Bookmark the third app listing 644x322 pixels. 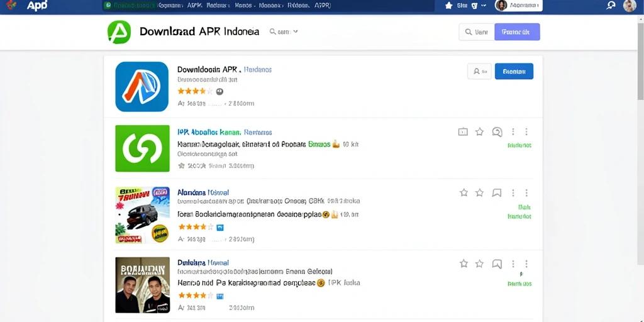[x=497, y=192]
